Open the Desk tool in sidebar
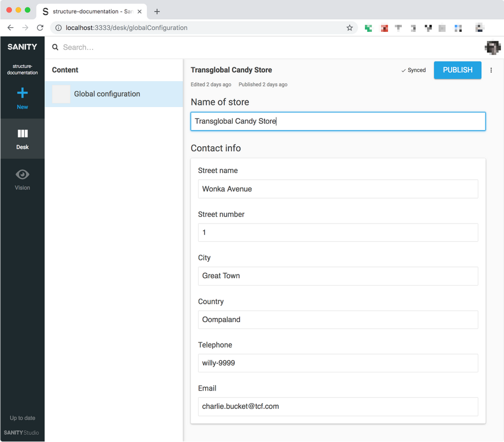504x442 pixels. click(22, 139)
